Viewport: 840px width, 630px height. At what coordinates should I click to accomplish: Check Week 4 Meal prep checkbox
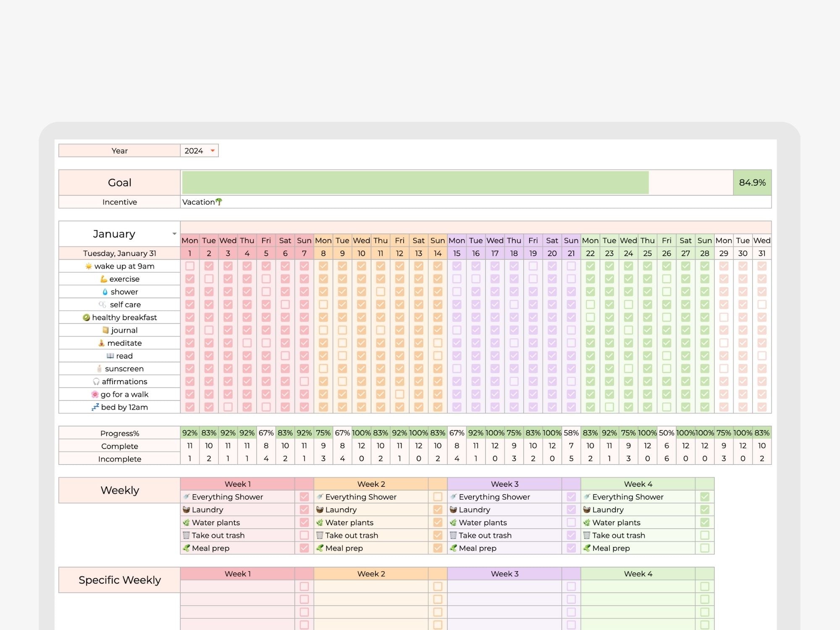point(705,548)
